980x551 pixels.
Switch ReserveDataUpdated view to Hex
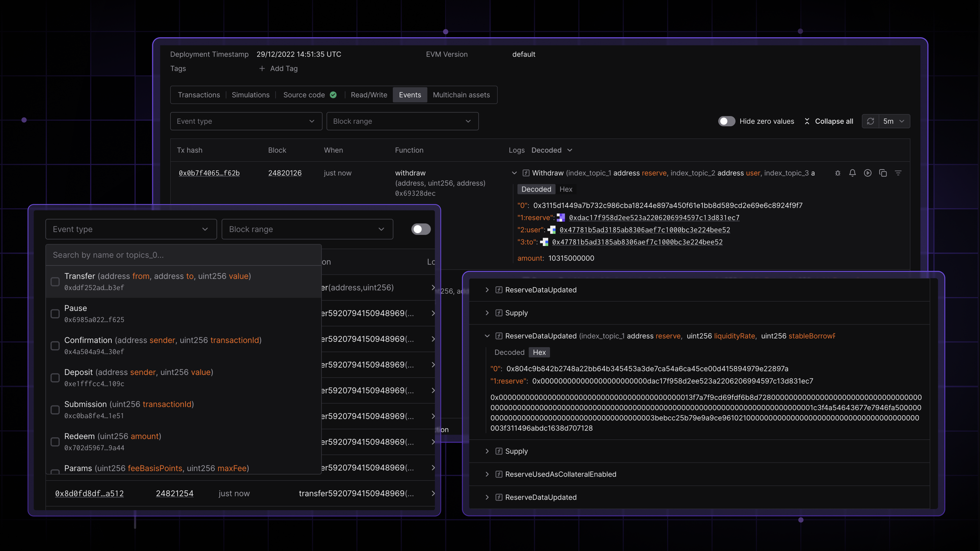coord(539,352)
